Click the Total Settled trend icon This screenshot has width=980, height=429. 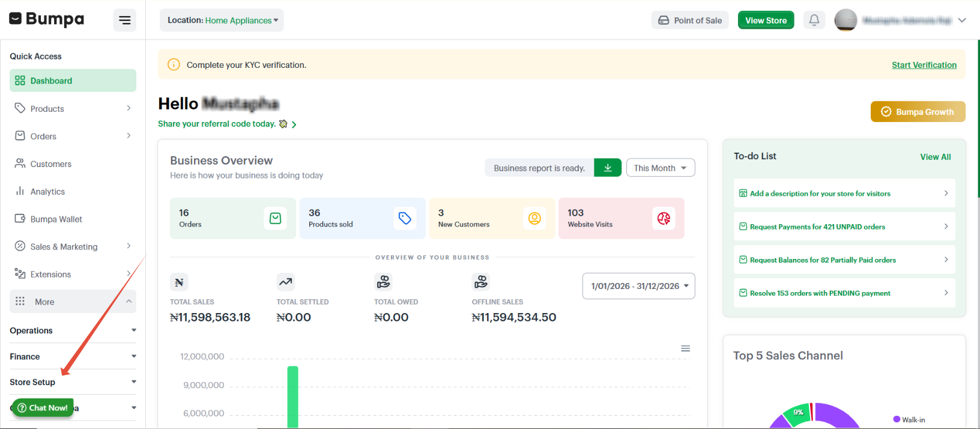(x=286, y=282)
